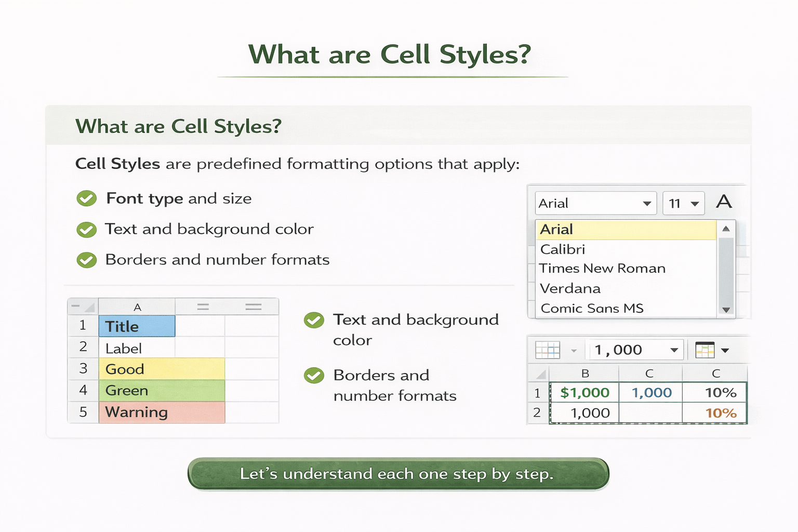This screenshot has height=532, width=798.
Task: Select the yellow Good cell
Action: point(162,369)
